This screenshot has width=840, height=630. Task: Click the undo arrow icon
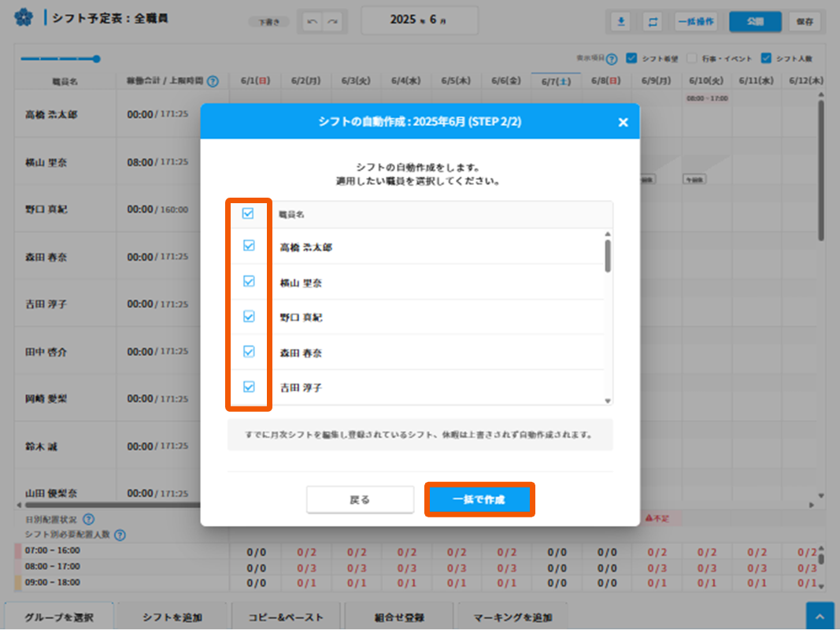(313, 22)
